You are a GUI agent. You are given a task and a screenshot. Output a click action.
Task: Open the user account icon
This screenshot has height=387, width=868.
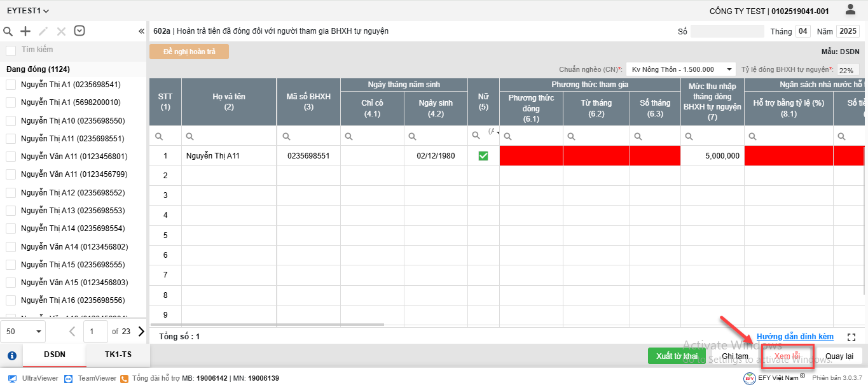850,10
